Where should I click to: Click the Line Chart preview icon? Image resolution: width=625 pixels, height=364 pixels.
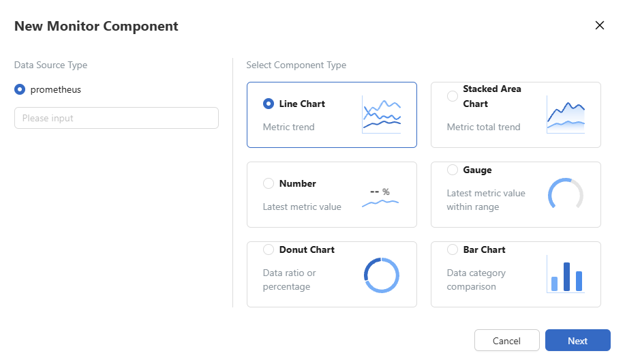(x=382, y=115)
